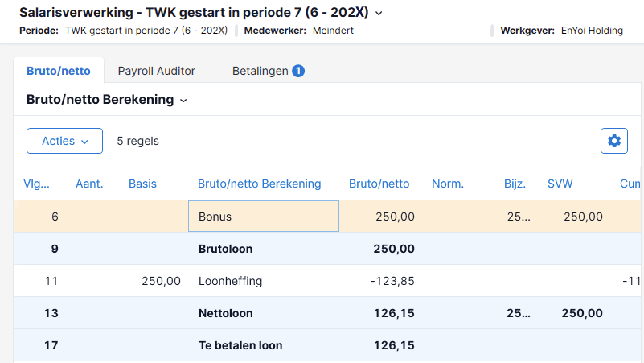
Task: Open the table settings gear icon
Action: (614, 141)
